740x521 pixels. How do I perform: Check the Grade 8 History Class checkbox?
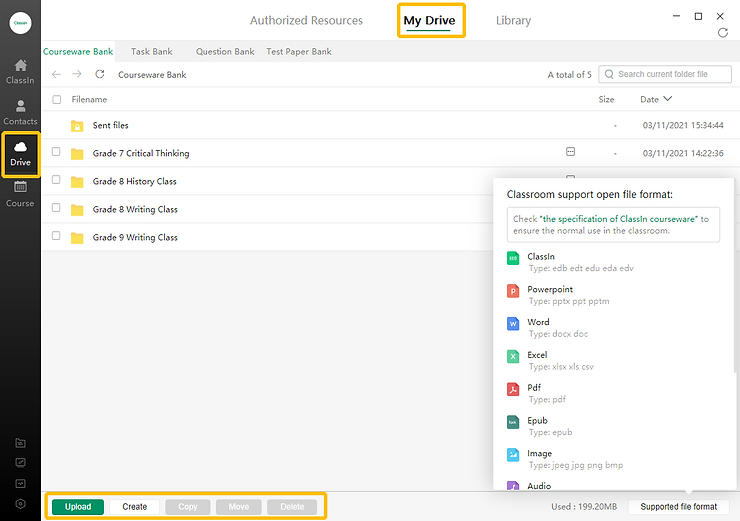(x=57, y=181)
